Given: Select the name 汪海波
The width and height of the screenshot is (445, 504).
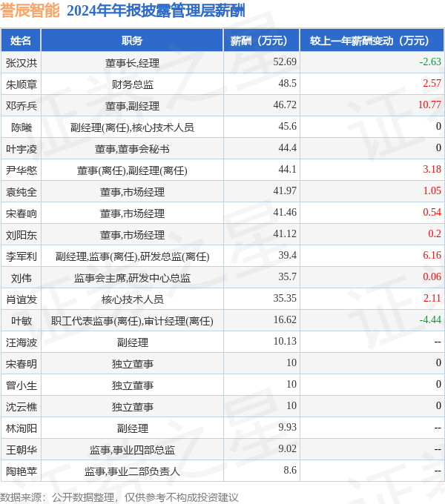Looking at the screenshot, I should (x=22, y=342).
